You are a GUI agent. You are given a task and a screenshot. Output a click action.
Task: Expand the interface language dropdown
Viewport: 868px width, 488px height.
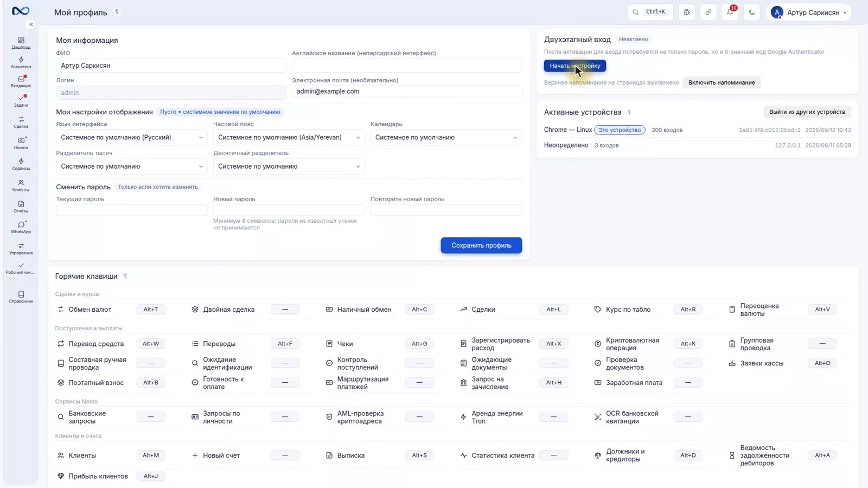pos(132,137)
